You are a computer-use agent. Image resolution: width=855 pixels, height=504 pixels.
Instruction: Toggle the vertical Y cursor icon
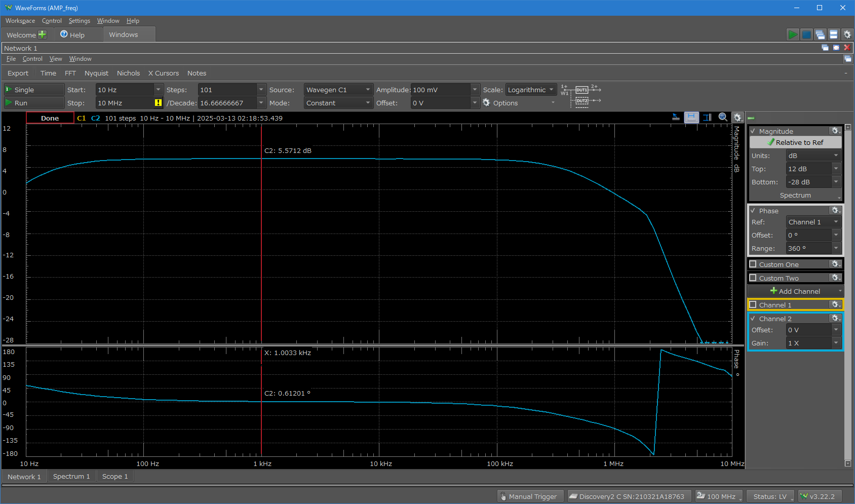(708, 117)
